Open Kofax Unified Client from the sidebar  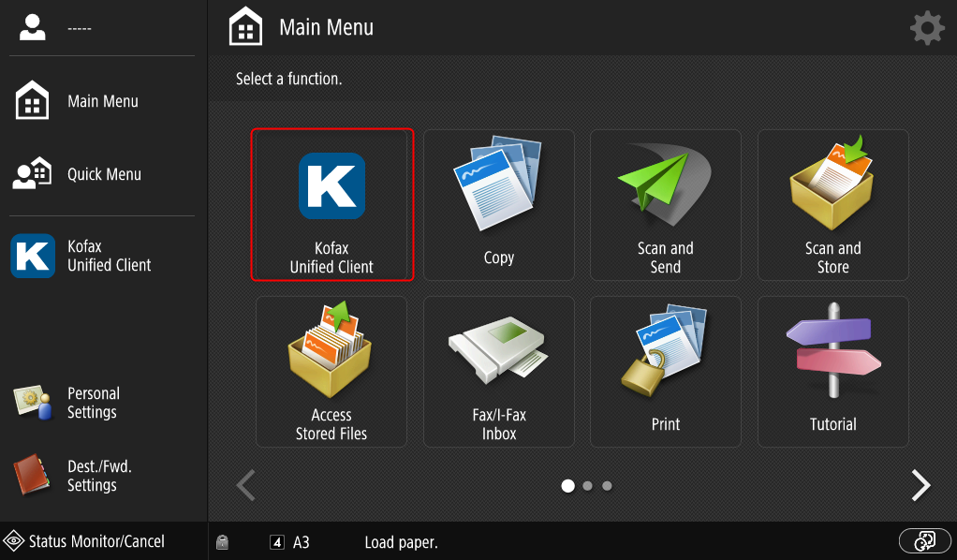click(x=102, y=257)
